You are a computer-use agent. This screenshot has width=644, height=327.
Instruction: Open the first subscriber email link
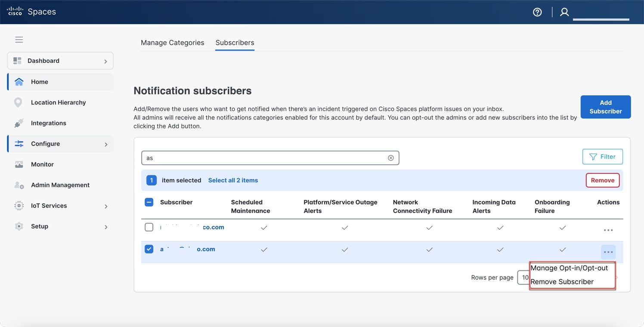[x=192, y=227]
